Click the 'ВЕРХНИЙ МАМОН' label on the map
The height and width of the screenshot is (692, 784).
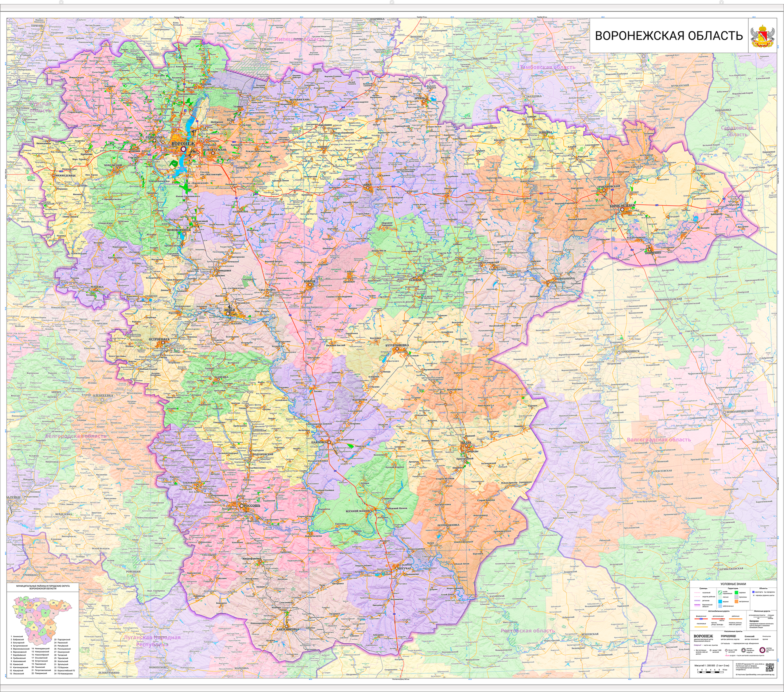pos(358,511)
